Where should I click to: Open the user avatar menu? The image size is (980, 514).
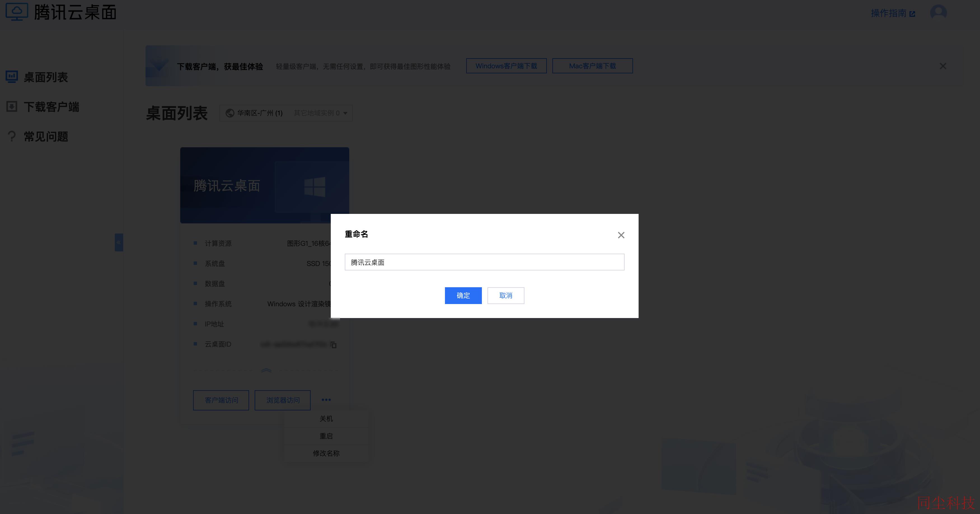pos(938,12)
